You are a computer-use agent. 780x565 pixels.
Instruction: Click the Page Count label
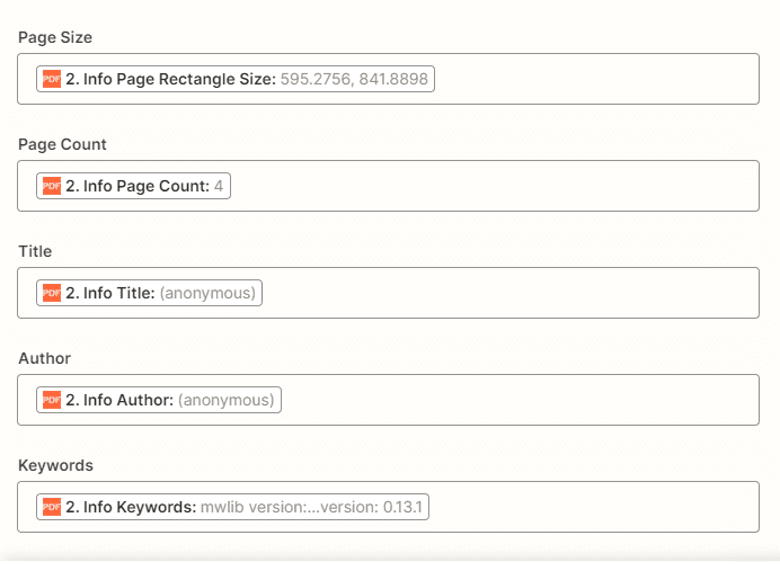[x=62, y=145]
